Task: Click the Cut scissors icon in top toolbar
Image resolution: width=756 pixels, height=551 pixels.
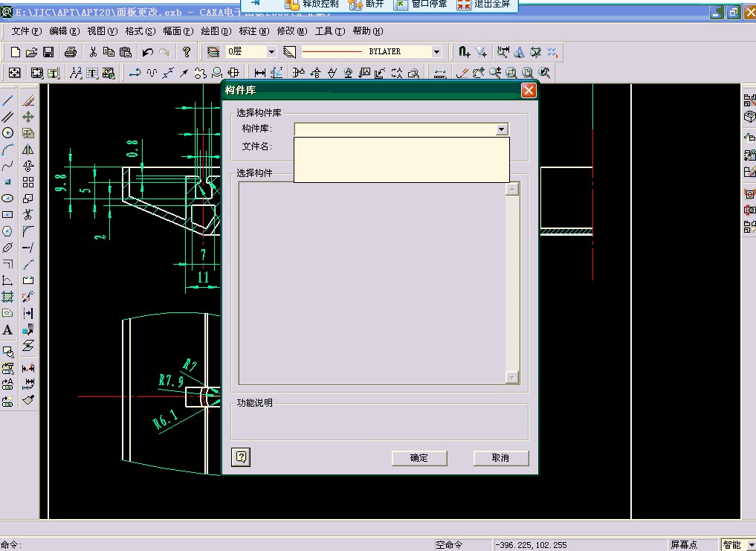Action: pos(93,52)
